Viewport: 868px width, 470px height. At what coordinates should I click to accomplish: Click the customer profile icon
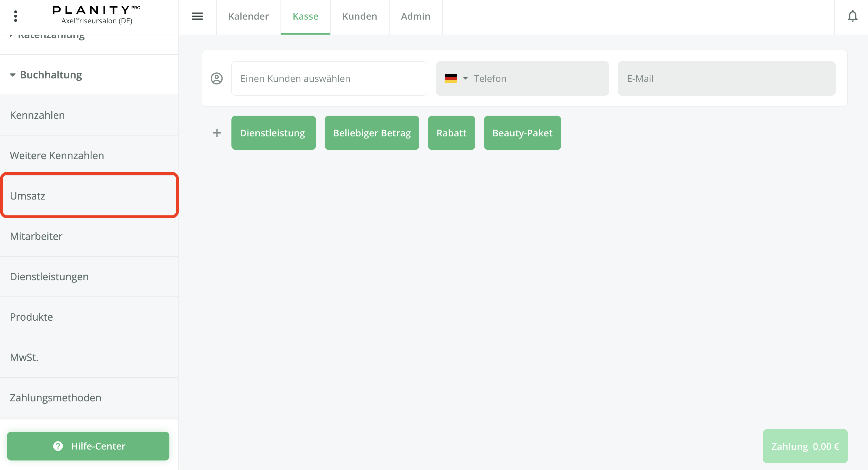[x=217, y=78]
